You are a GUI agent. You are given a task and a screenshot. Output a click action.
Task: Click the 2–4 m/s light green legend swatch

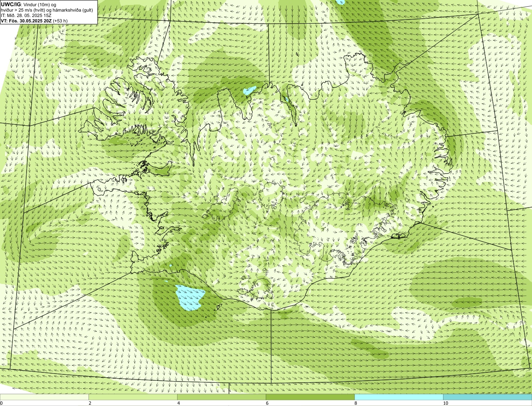pyautogui.click(x=133, y=397)
